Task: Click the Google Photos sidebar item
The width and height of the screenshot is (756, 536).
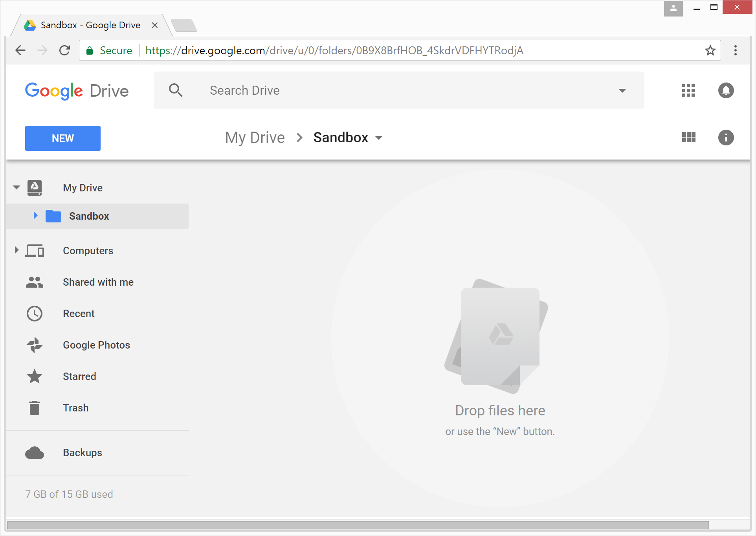Action: tap(96, 345)
